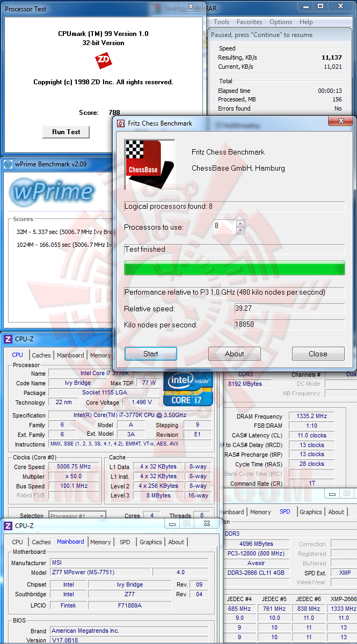The image size is (357, 644).
Task: Click the Fritz Chess Benchmark title bar icon
Action: click(121, 123)
